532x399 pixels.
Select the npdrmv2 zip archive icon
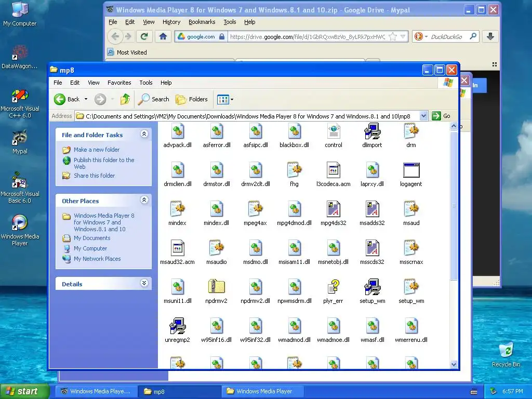217,287
